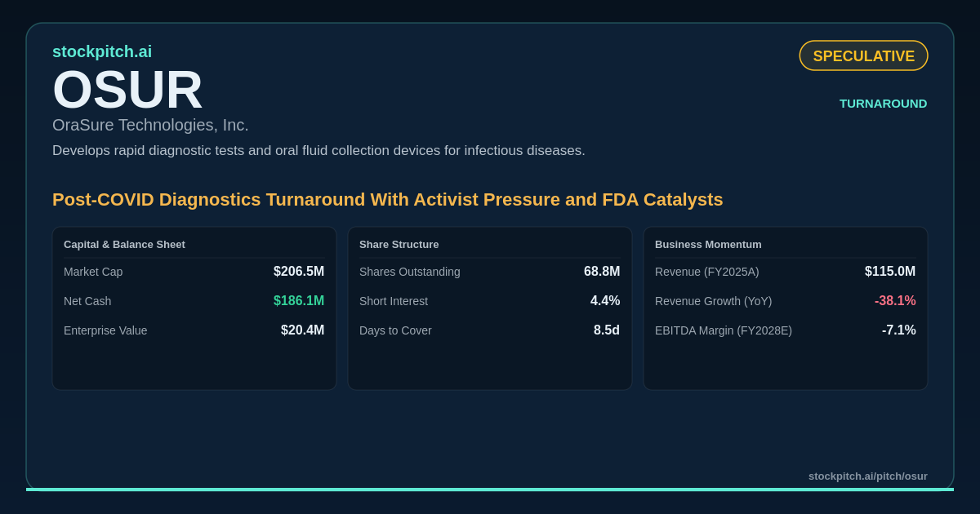Image resolution: width=980 pixels, height=514 pixels.
Task: Select the -38.1% revenue growth value
Action: pos(895,301)
